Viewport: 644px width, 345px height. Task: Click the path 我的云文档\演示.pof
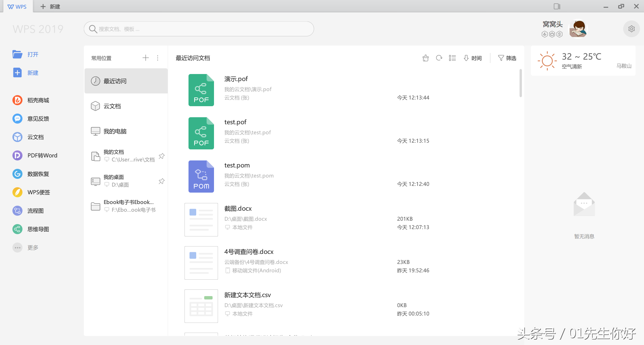click(248, 89)
